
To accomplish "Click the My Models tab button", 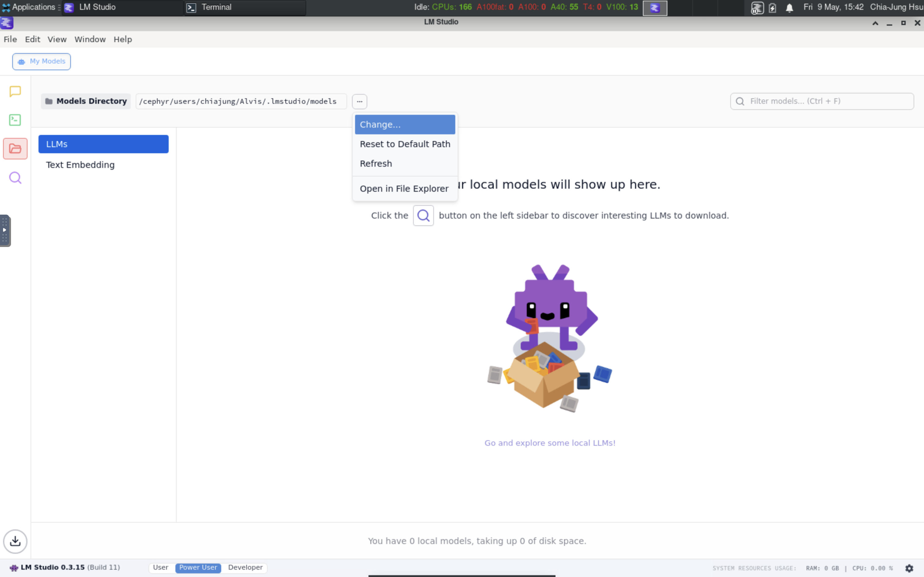I will [41, 61].
